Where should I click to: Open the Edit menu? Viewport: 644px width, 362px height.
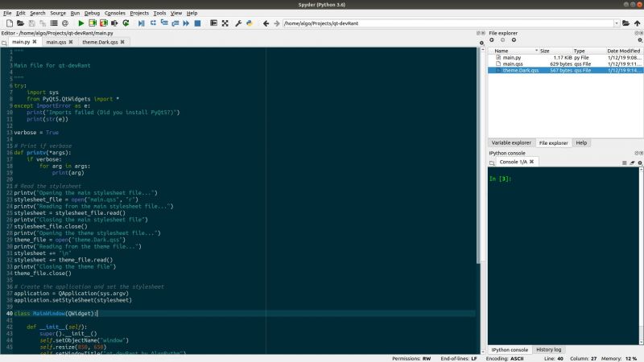click(x=21, y=13)
